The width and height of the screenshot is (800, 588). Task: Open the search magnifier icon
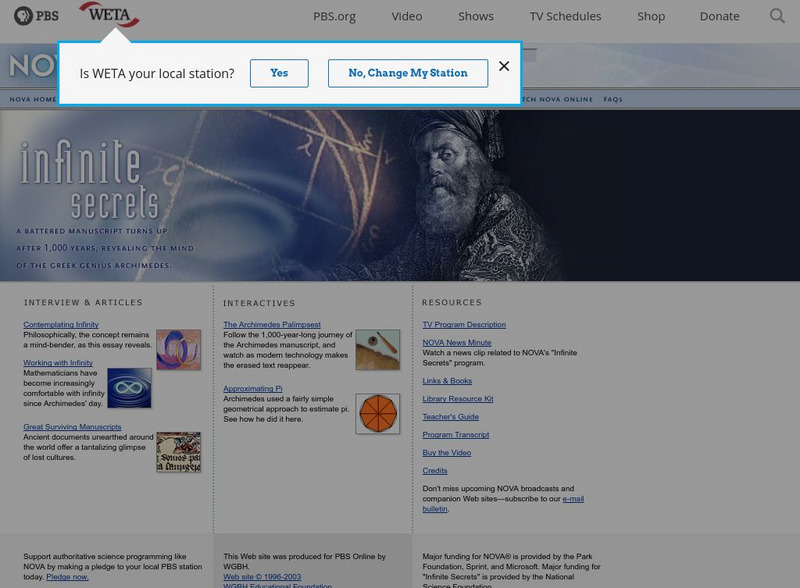[x=777, y=16]
